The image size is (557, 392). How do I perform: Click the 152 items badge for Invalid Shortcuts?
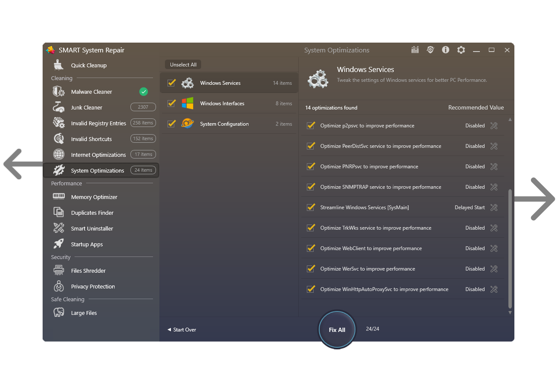click(x=143, y=138)
